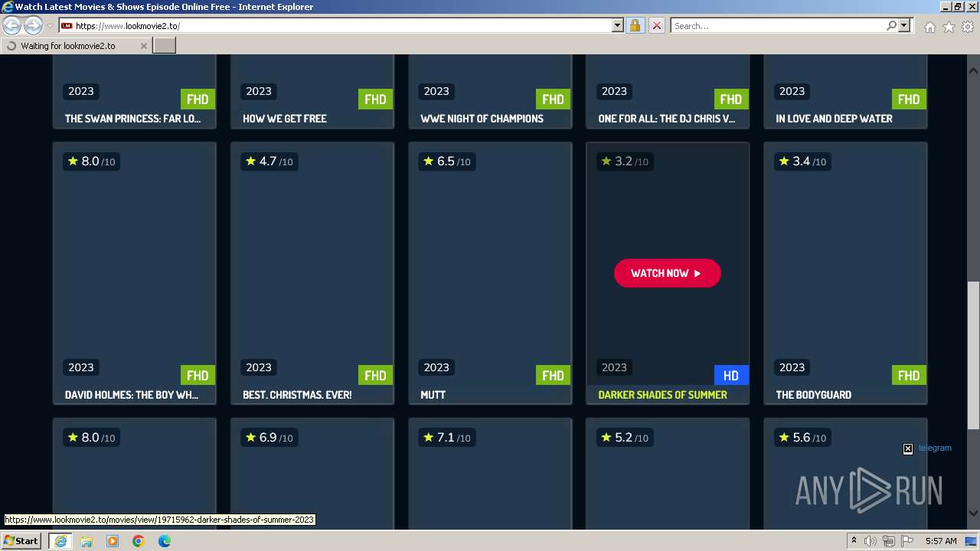Viewport: 980px width, 551px height.
Task: Click the 7.1/10 rating badge
Action: tap(446, 438)
